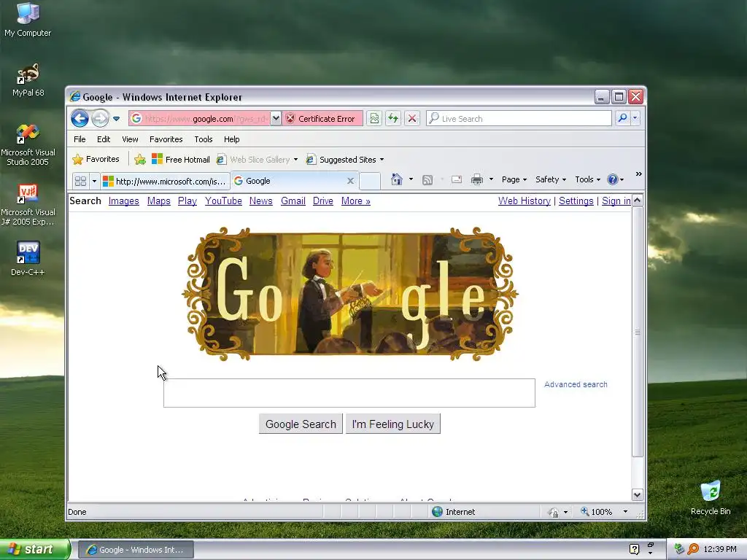This screenshot has height=560, width=747.
Task: Open the More » link
Action: (x=356, y=201)
